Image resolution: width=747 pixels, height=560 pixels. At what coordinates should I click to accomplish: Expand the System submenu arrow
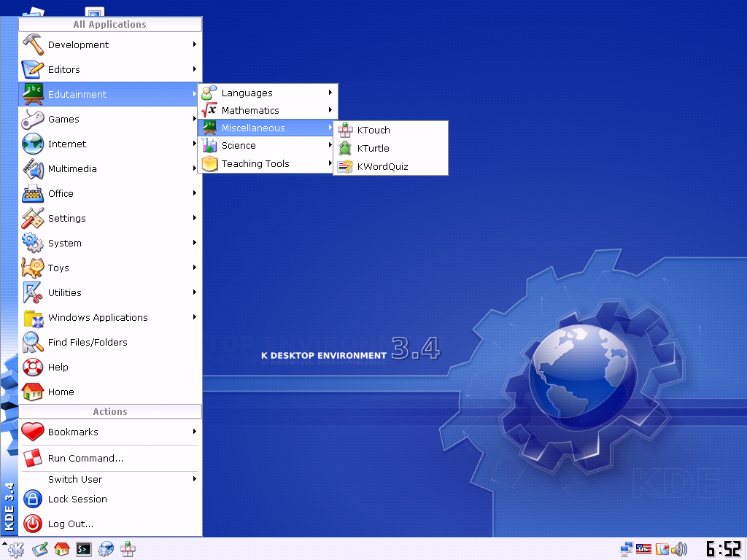pyautogui.click(x=194, y=242)
